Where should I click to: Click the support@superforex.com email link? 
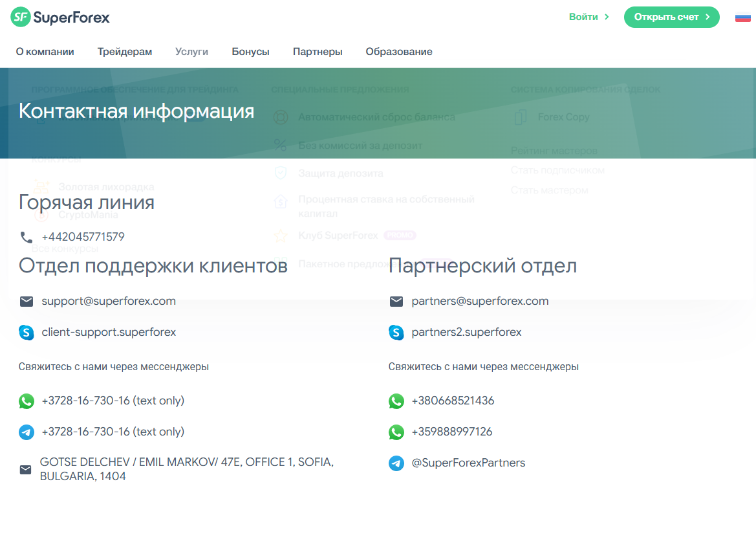pyautogui.click(x=109, y=301)
